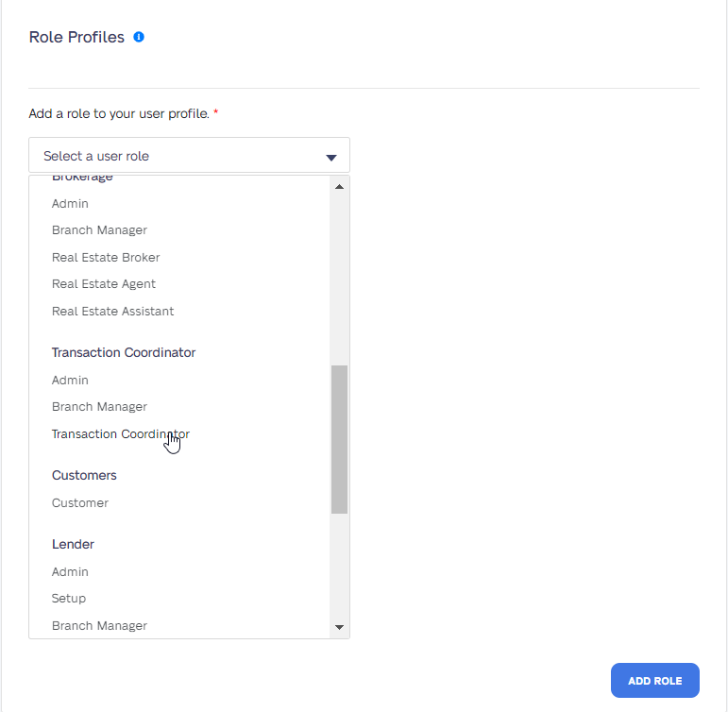Pick Branch Manager under Transaction Coordinator
This screenshot has height=712, width=728.
tap(99, 407)
